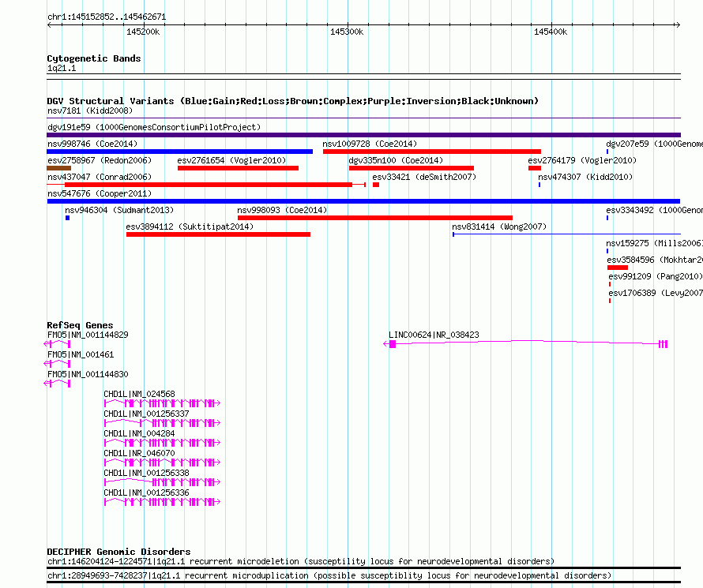This screenshot has width=703, height=588.
Task: Click the esv3894112 (Suktitipat2014) red bar
Action: click(x=218, y=234)
